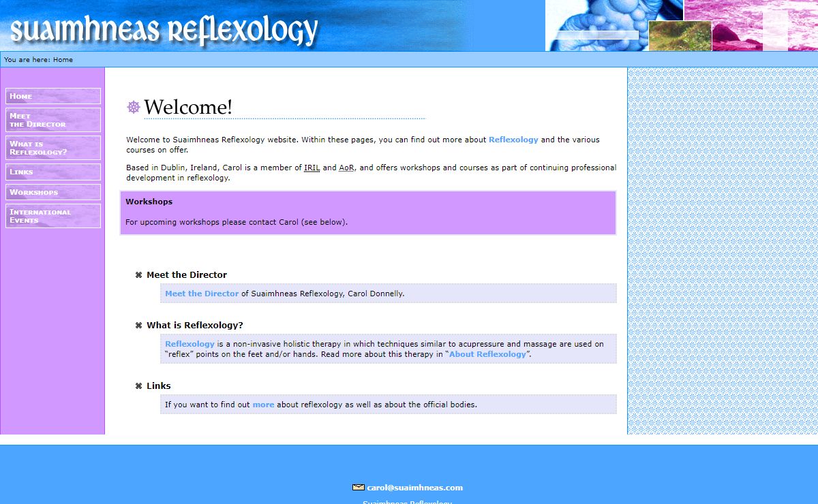Click the bullet icon beside Meet the Director heading
Screen dimensions: 818x504
coord(138,275)
